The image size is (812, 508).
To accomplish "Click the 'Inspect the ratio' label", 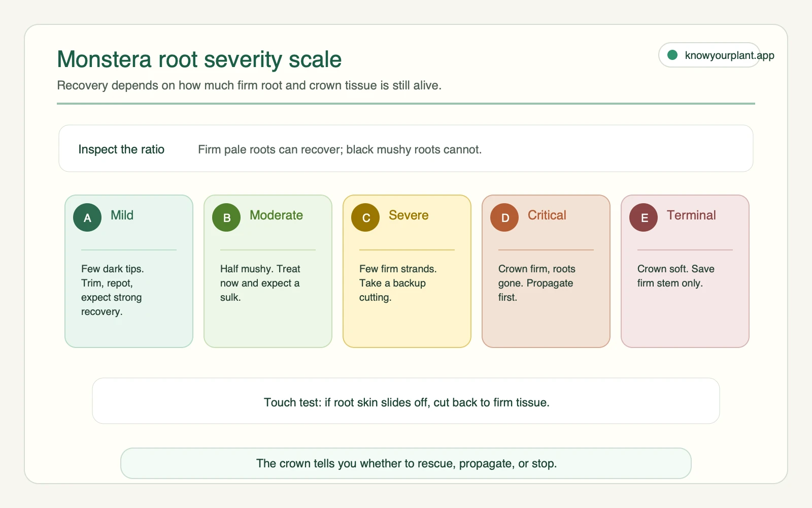I will (121, 149).
